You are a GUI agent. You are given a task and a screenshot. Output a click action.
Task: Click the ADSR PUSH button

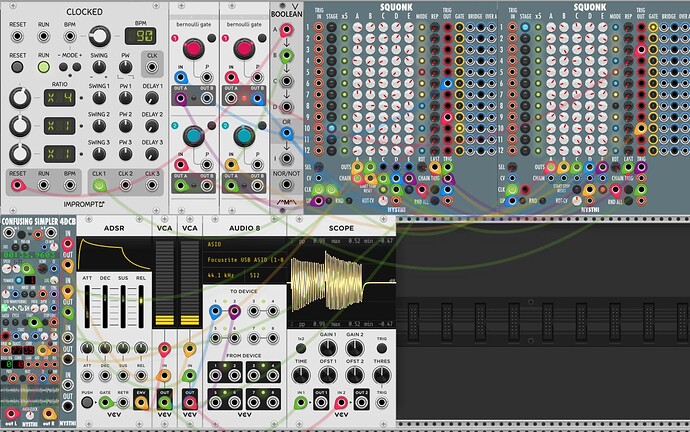(x=87, y=402)
